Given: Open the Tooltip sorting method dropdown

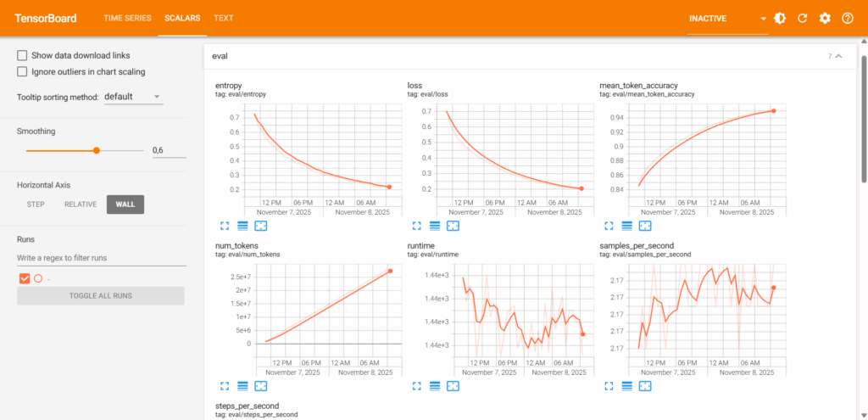Looking at the screenshot, I should [x=132, y=97].
